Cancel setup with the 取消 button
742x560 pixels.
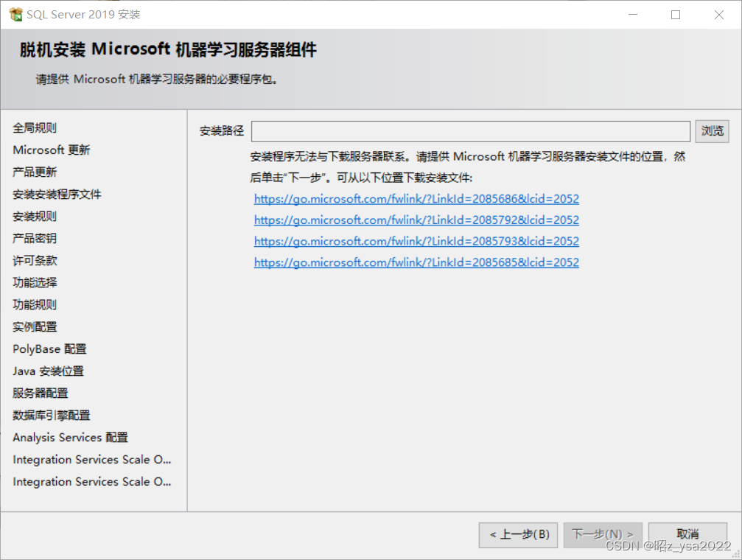click(x=687, y=535)
